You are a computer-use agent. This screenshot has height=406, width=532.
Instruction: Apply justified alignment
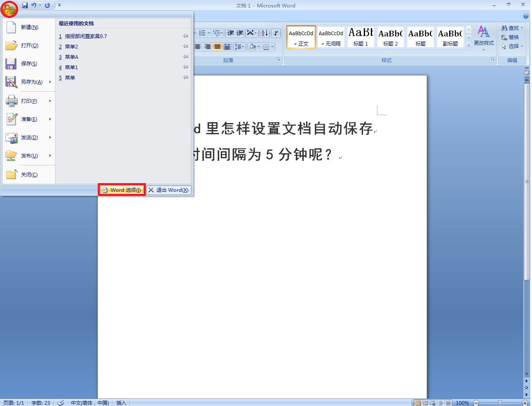point(217,47)
